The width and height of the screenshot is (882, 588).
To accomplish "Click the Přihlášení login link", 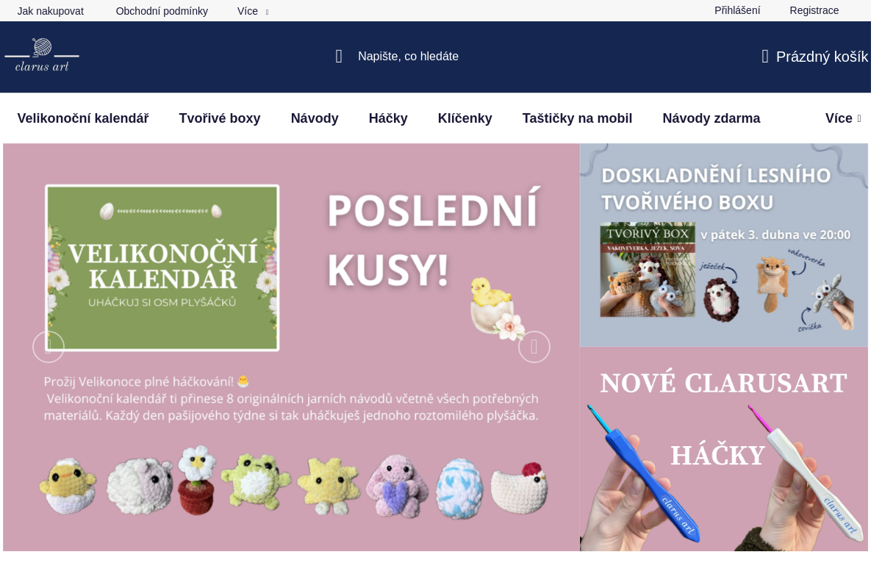I will (737, 10).
